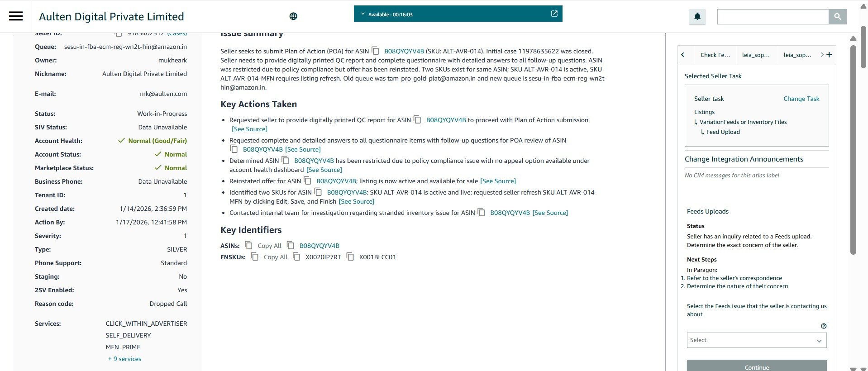Click help question mark above Select dropdown
This screenshot has height=371, width=868.
tap(824, 326)
